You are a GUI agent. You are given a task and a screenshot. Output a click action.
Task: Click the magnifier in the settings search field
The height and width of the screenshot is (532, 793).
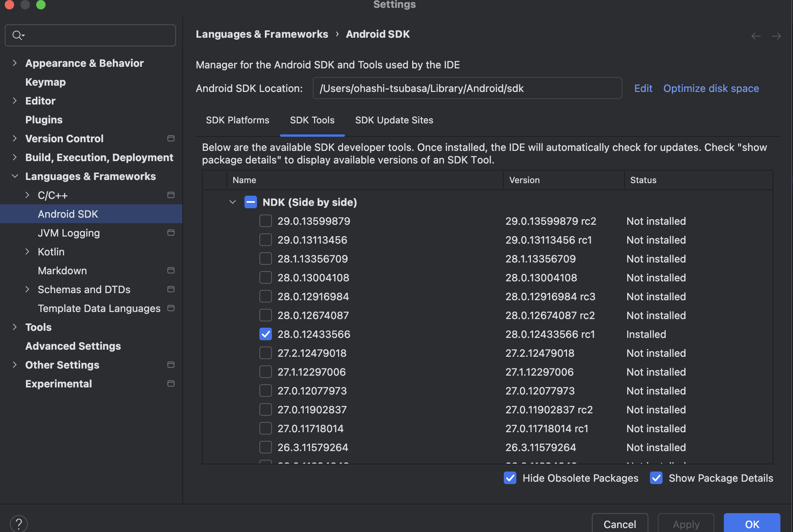click(x=17, y=35)
